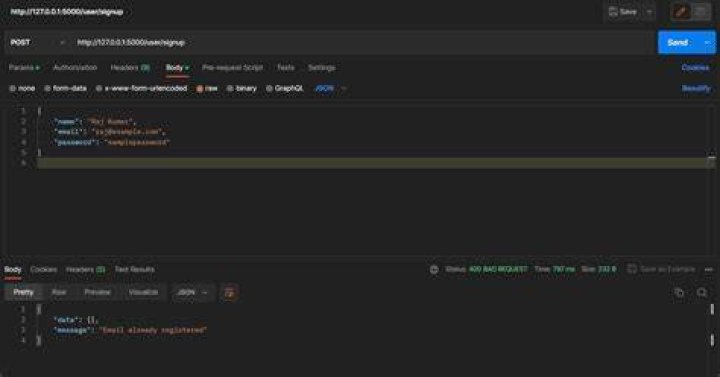
Task: Open the Settings tab
Action: (321, 68)
